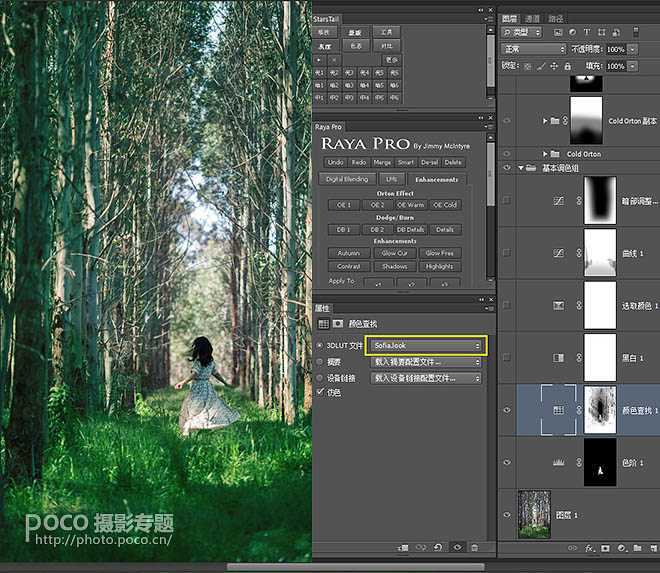Hide the 图层 1 layer
660x573 pixels.
pos(507,514)
